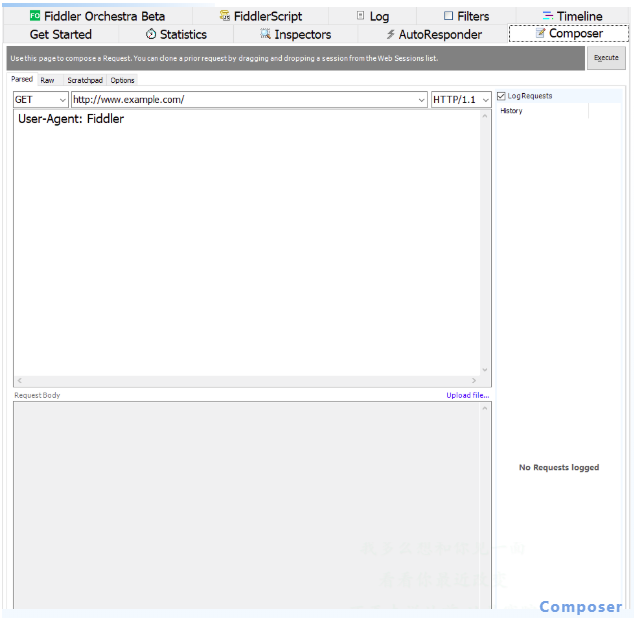The height and width of the screenshot is (618, 634).
Task: Click the Request Body label
Action: tap(37, 395)
